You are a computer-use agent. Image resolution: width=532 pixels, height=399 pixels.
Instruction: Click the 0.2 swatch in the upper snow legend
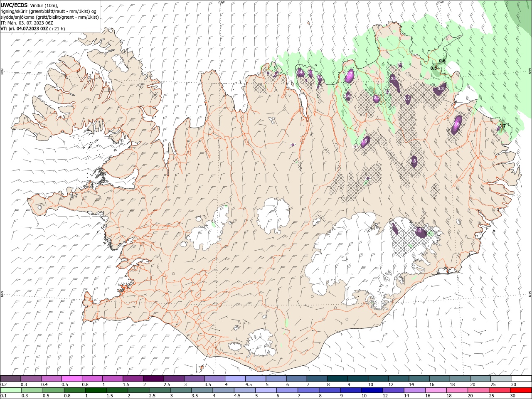tap(10, 379)
